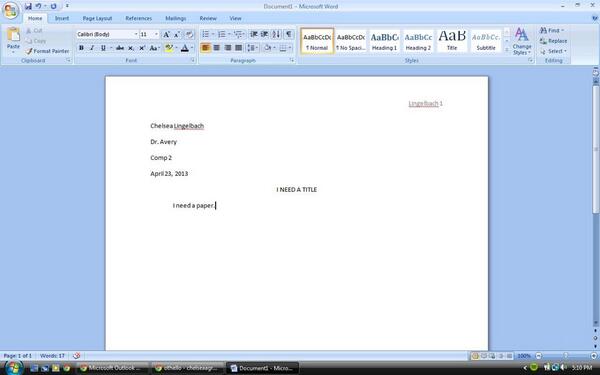The width and height of the screenshot is (600, 375).
Task: Click the Windows Start orb
Action: (x=13, y=368)
